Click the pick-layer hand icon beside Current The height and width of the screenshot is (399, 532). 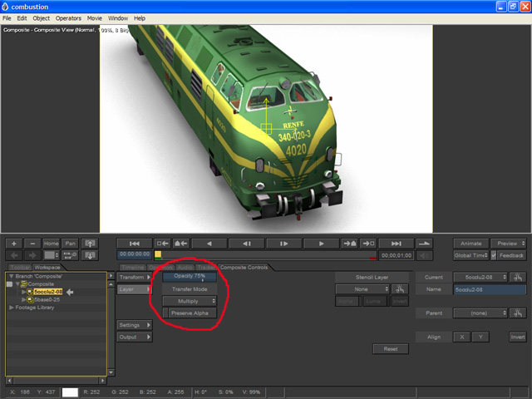(x=518, y=277)
